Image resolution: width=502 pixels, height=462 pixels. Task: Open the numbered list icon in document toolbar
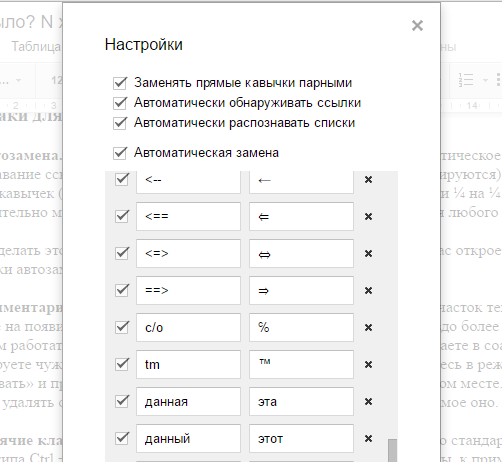click(466, 80)
